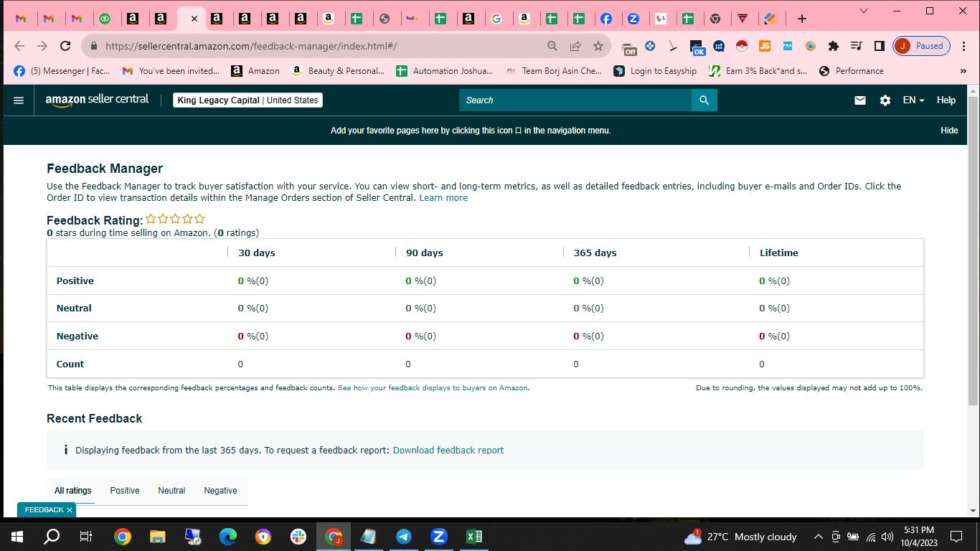Open the Chrome extensions puzzle menu

pos(833,46)
